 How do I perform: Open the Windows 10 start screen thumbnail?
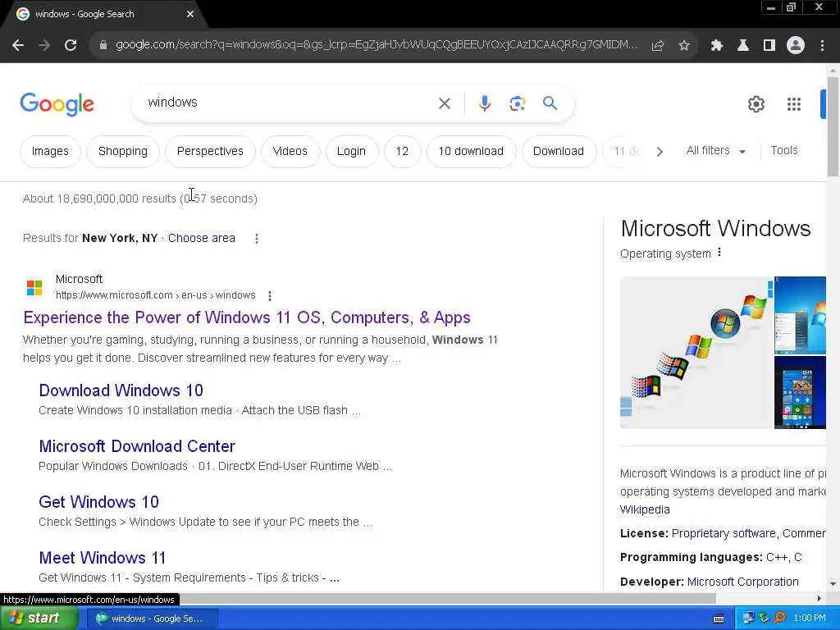pos(800,393)
